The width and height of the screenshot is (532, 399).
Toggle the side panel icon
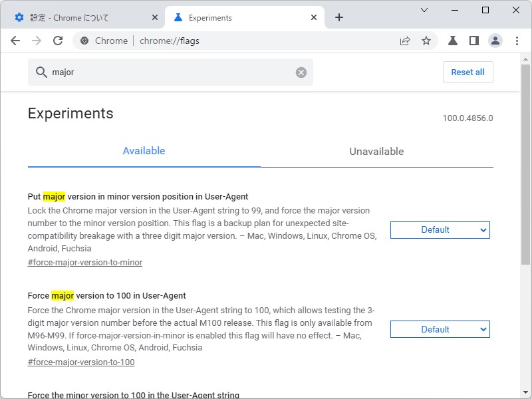473,41
